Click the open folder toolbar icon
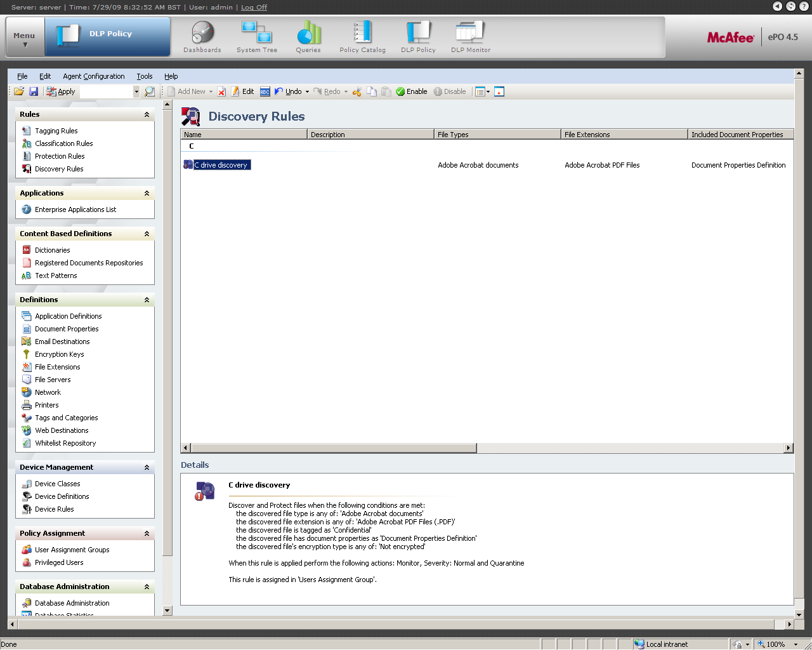The image size is (812, 650). [19, 91]
